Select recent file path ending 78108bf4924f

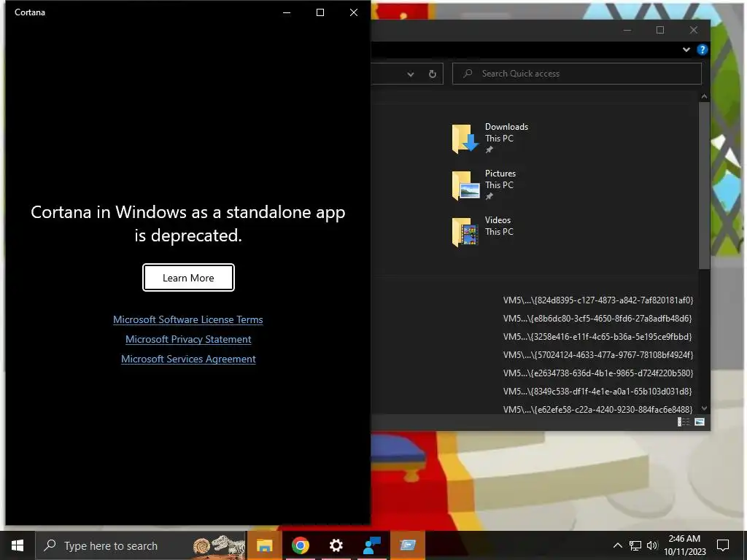(x=598, y=355)
